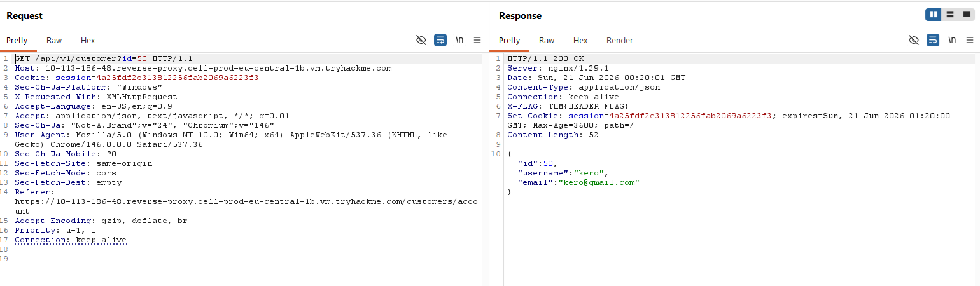Click the User-Agent Mozilla/5.0 header line
980x286 pixels.
point(231,139)
